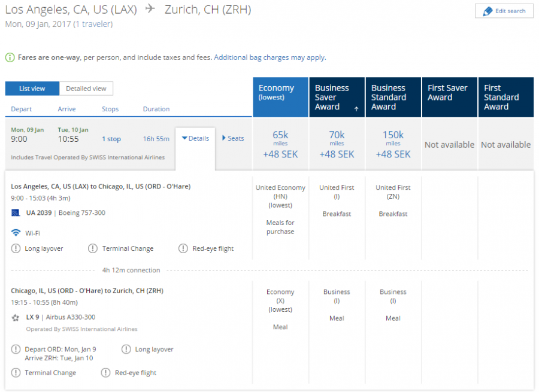The width and height of the screenshot is (539, 392).
Task: Click the Edit search button
Action: [504, 11]
